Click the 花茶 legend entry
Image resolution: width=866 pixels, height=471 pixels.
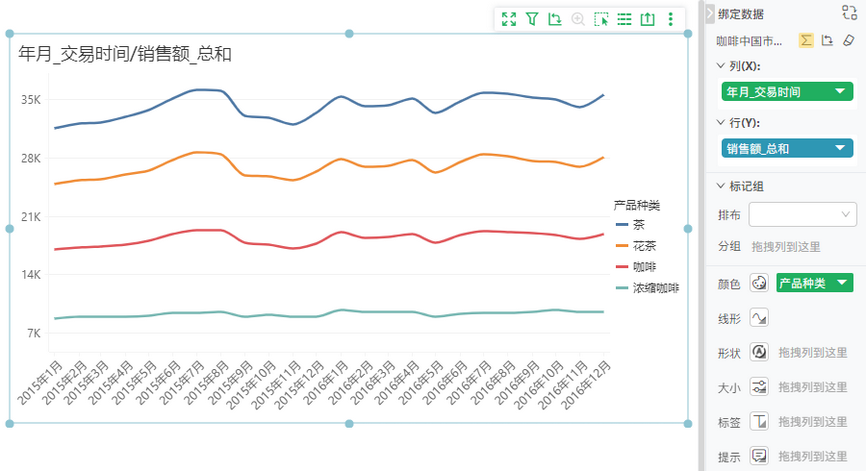636,246
